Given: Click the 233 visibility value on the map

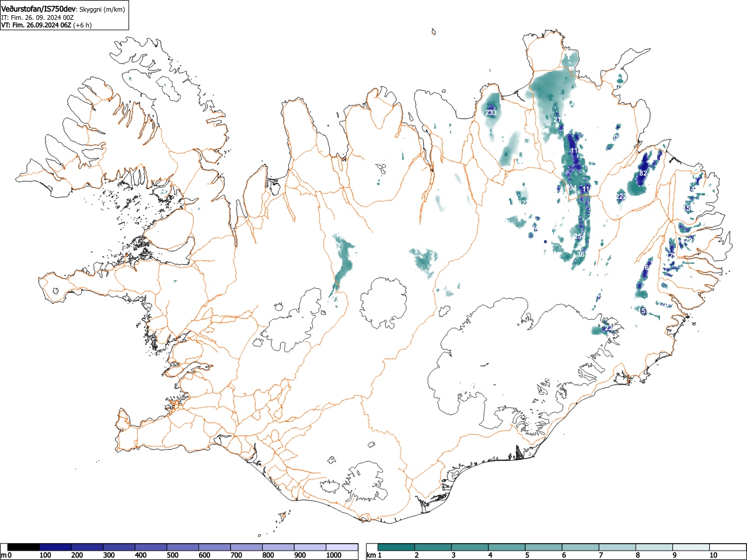Looking at the screenshot, I should pos(491,113).
